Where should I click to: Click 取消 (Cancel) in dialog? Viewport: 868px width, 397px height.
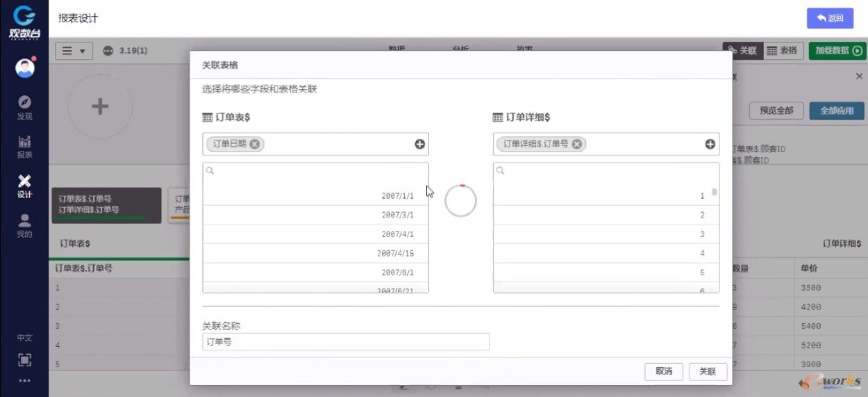pyautogui.click(x=664, y=371)
